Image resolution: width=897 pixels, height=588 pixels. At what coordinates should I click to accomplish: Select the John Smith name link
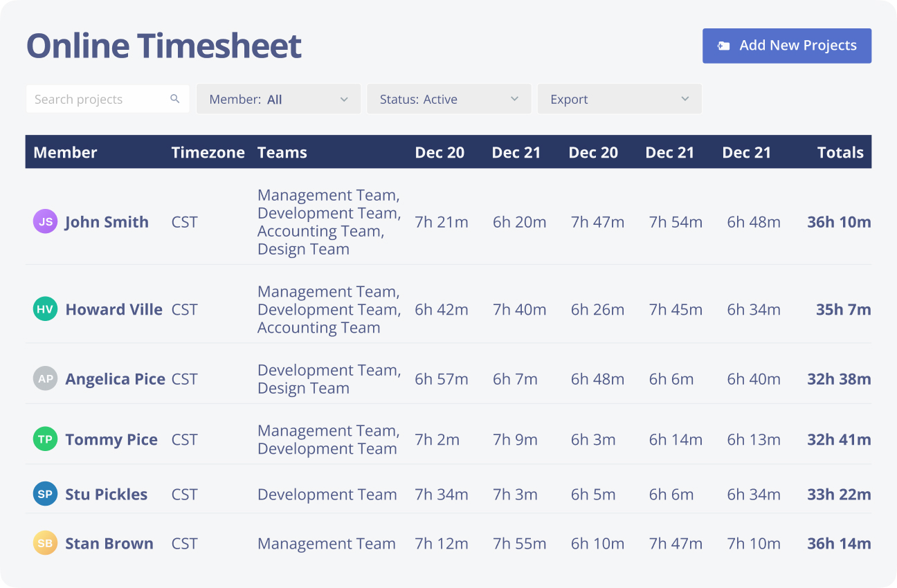click(107, 221)
